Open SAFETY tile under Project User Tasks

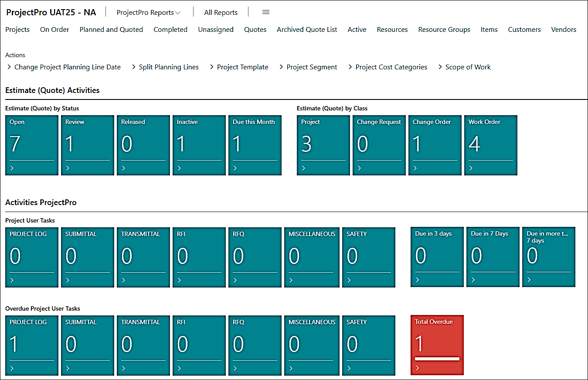point(369,257)
